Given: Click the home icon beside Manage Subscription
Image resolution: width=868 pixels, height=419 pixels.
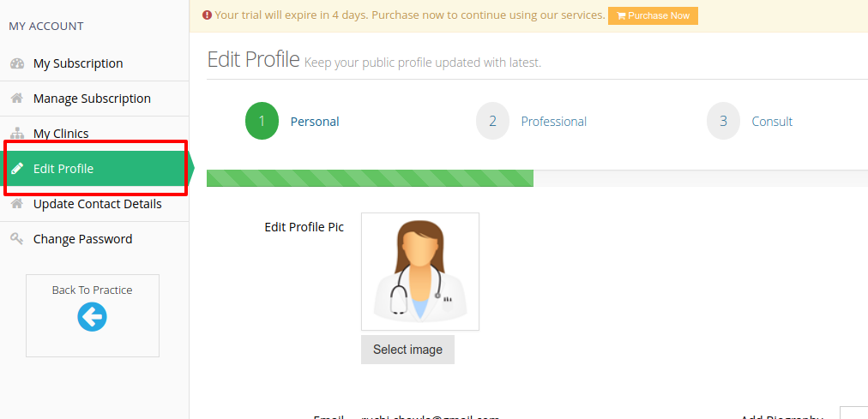Looking at the screenshot, I should pyautogui.click(x=17, y=99).
